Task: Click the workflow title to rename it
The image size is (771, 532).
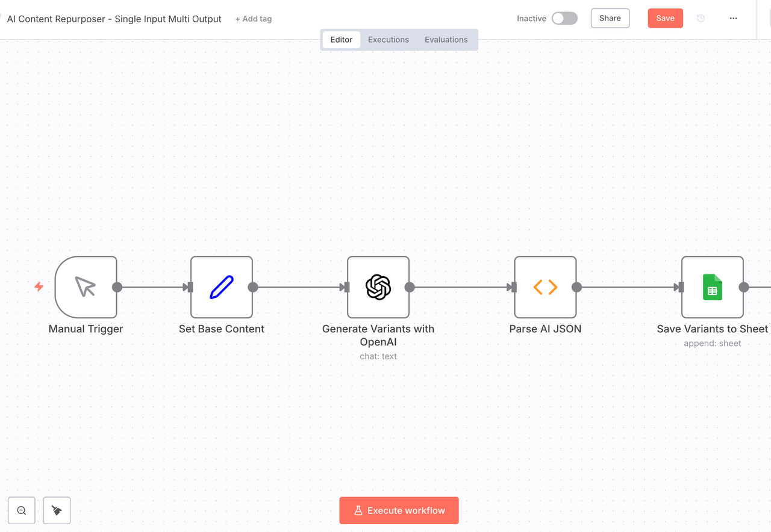Action: [114, 19]
